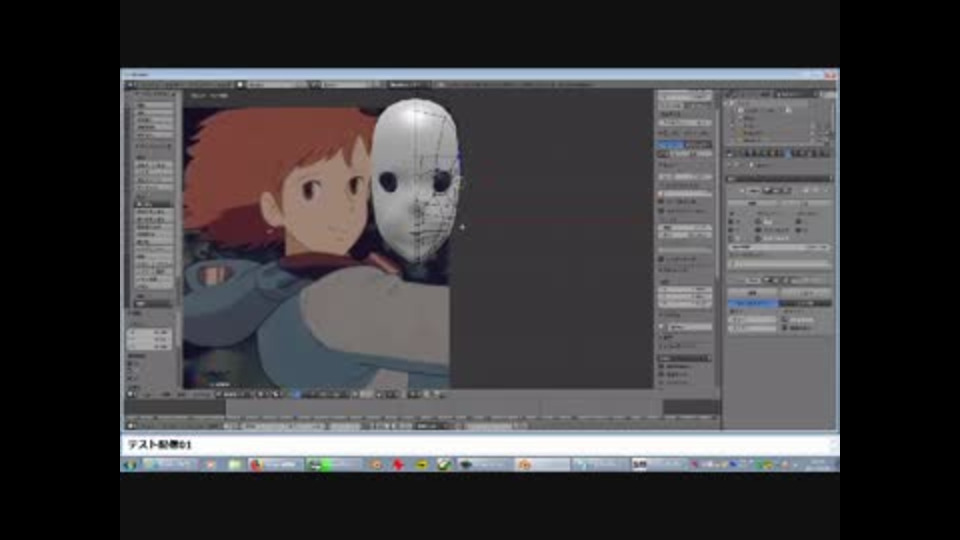Toggle Mirror modifier Z axis checkbox
960x540 pixels.
731,238
